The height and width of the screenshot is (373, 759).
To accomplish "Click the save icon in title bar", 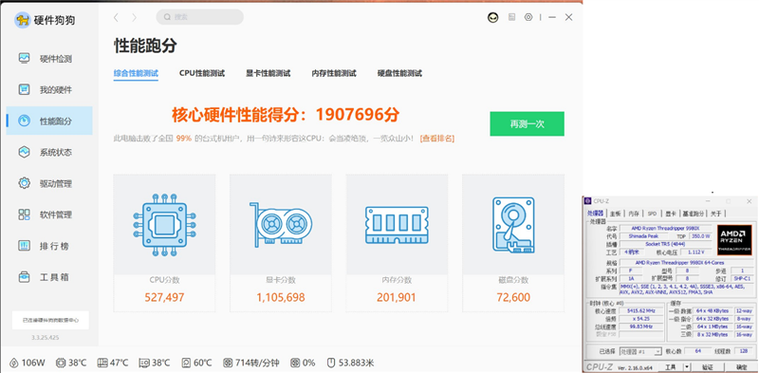I will (x=512, y=17).
